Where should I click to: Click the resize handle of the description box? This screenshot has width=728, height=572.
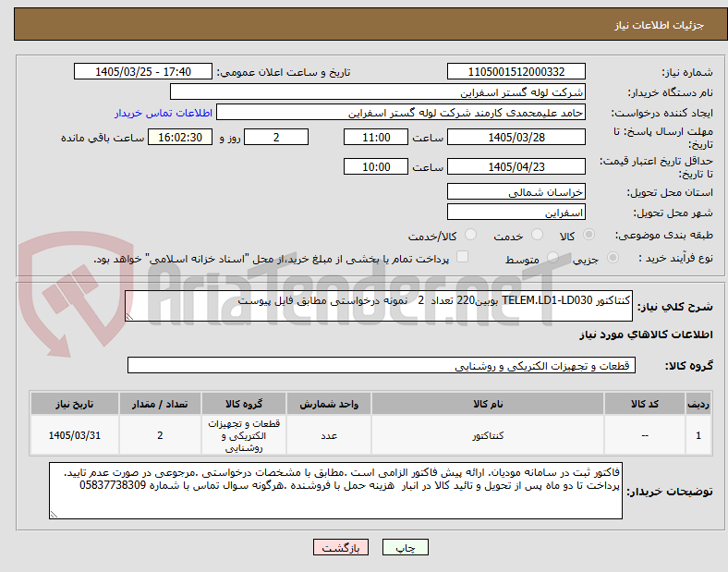[x=129, y=317]
